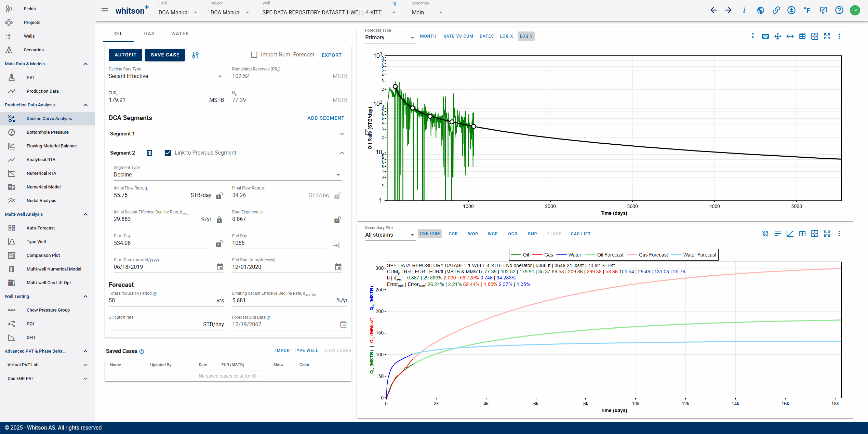Switch to the GAS tab
The width and height of the screenshot is (868, 434).
pyautogui.click(x=149, y=34)
